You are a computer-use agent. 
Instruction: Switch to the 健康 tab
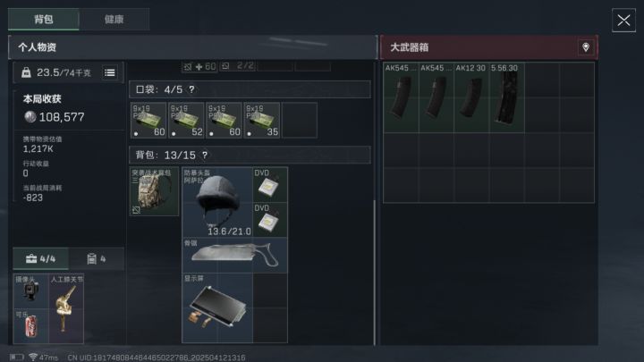(x=114, y=20)
